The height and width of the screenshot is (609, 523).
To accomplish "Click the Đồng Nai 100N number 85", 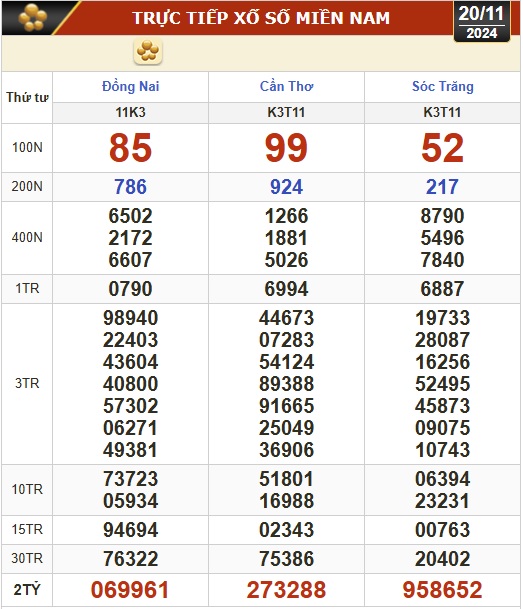I will click(130, 148).
